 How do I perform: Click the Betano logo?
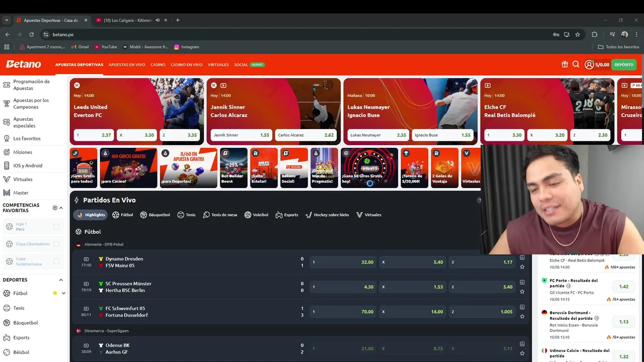point(23,64)
